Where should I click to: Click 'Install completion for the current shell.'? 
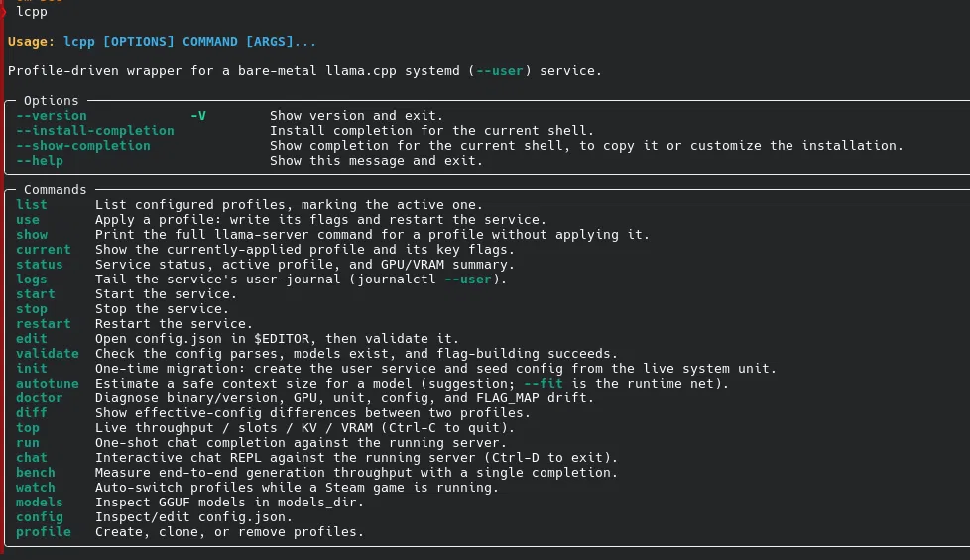coord(431,131)
